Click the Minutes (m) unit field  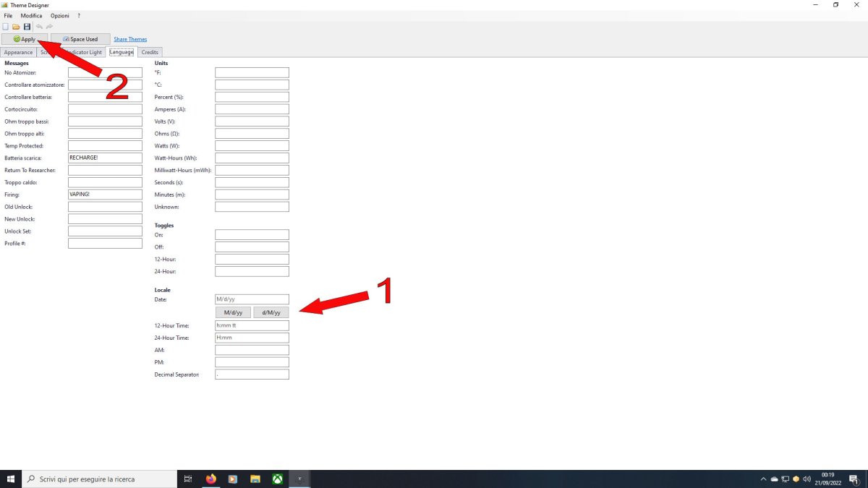252,194
